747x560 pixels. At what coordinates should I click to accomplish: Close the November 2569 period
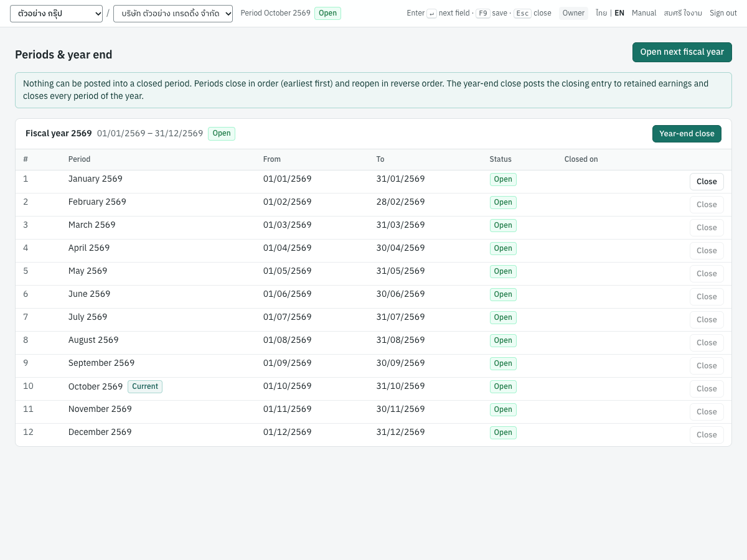(707, 412)
